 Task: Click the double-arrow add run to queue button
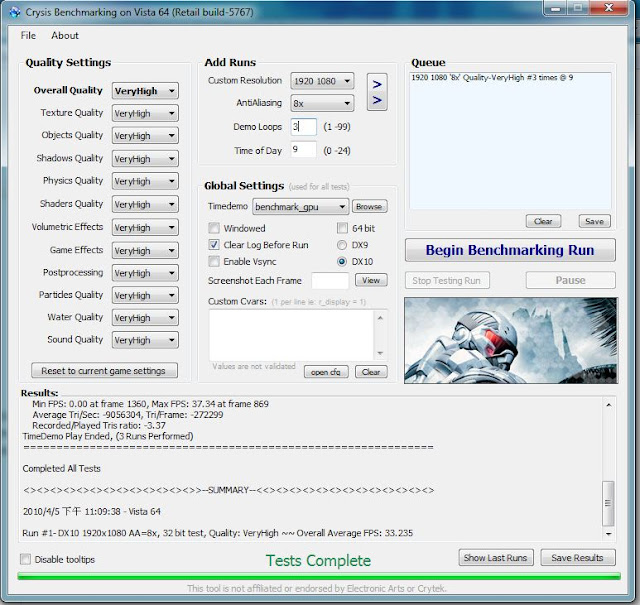(x=377, y=92)
